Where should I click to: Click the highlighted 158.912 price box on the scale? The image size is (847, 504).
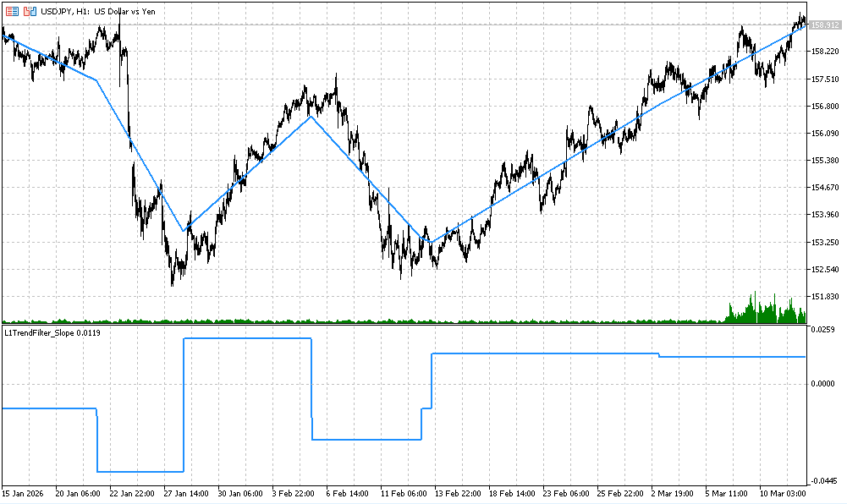coord(823,25)
